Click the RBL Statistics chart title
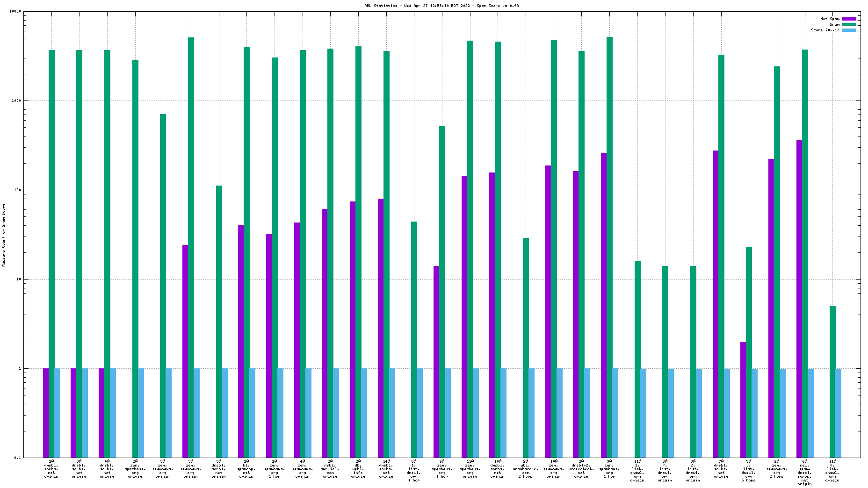 click(x=441, y=6)
